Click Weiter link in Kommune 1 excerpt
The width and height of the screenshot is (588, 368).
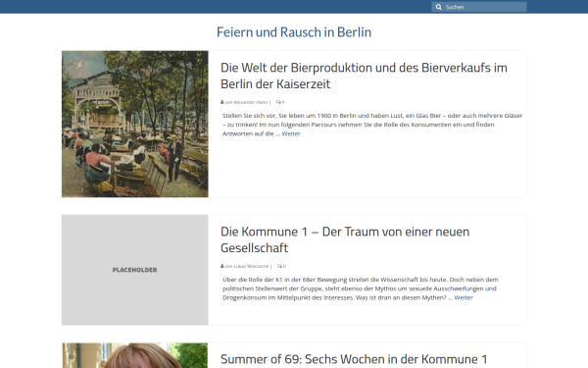coord(464,297)
